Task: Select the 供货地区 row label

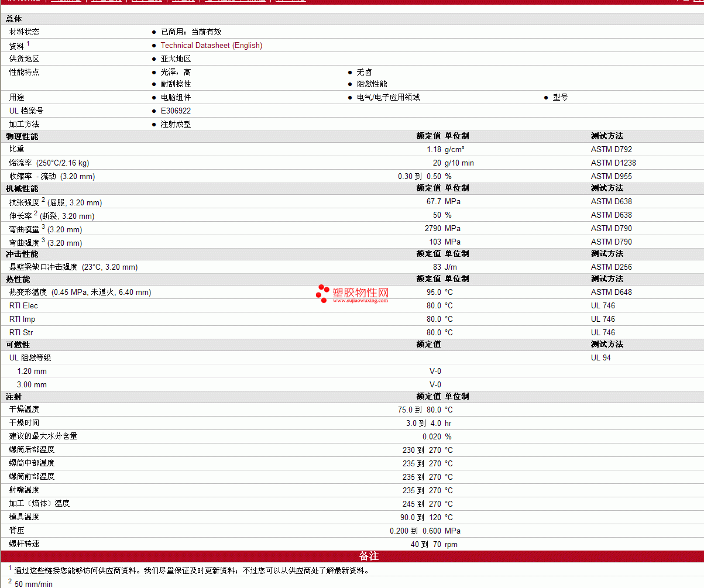Action: click(25, 59)
